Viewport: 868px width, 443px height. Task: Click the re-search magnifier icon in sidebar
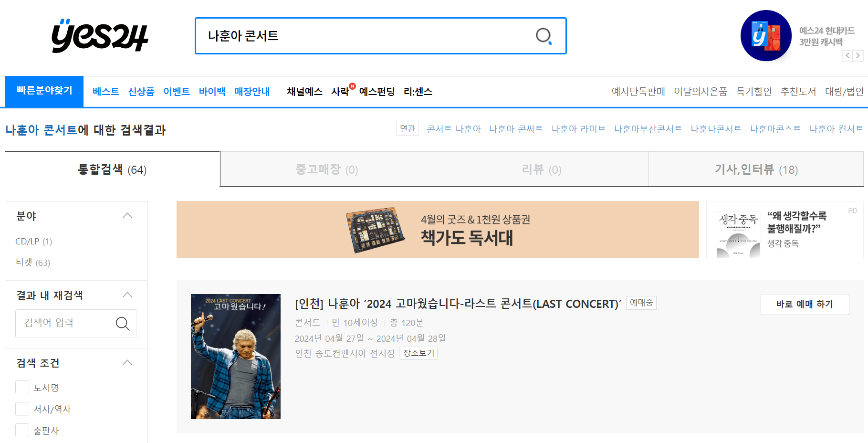tap(123, 324)
